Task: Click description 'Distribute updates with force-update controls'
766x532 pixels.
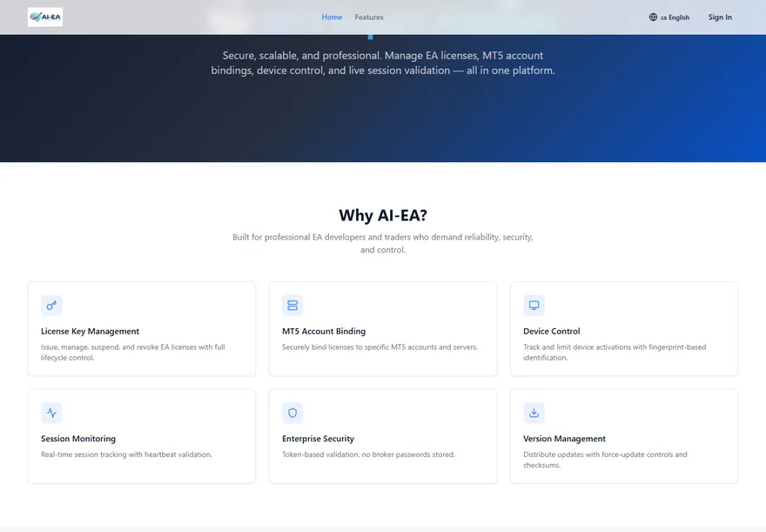Action: click(x=605, y=460)
